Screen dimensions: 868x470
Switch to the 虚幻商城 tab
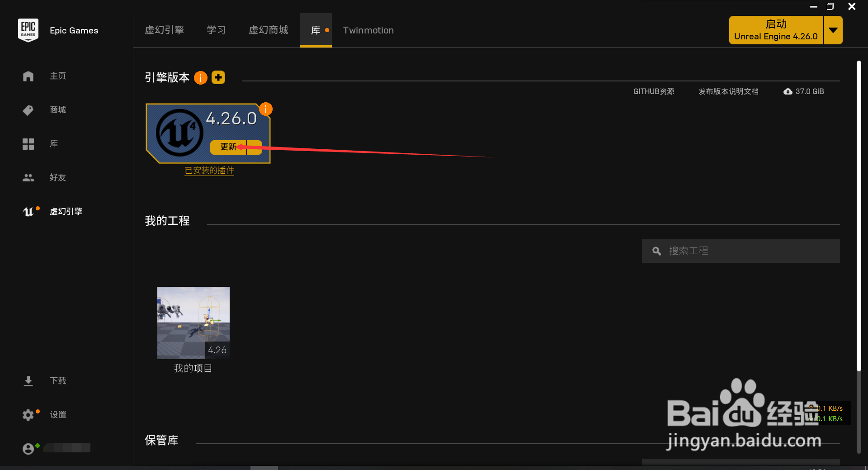269,30
